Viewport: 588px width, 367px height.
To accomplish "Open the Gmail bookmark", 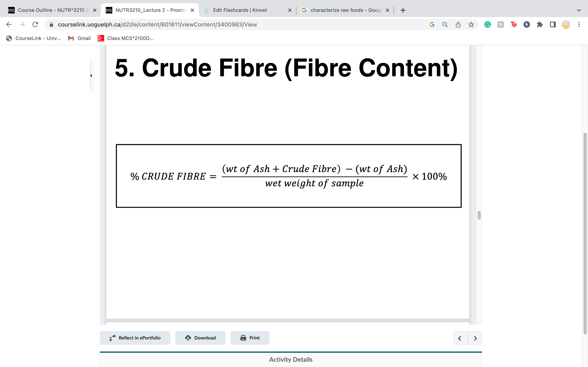I will click(x=79, y=38).
